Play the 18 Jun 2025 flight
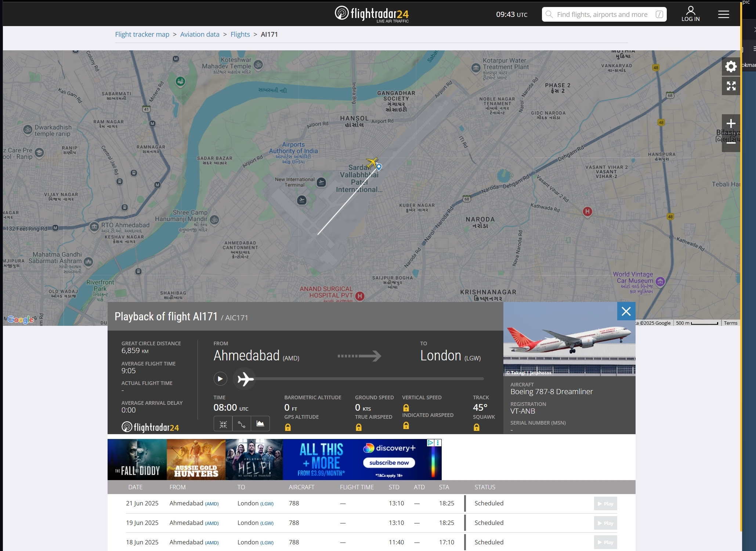Screen dimensions: 756x551 click(x=605, y=543)
